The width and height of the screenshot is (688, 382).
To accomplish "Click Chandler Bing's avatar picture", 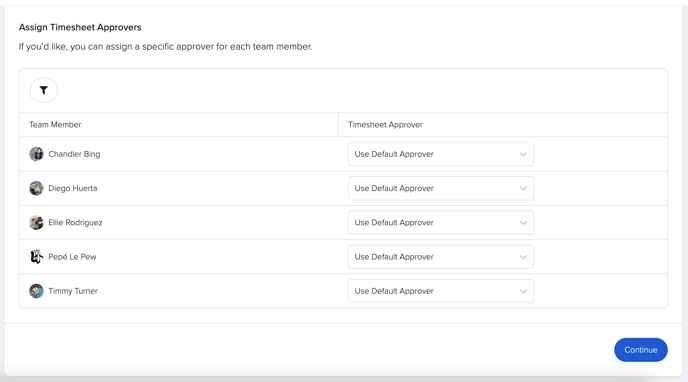I will coord(36,154).
